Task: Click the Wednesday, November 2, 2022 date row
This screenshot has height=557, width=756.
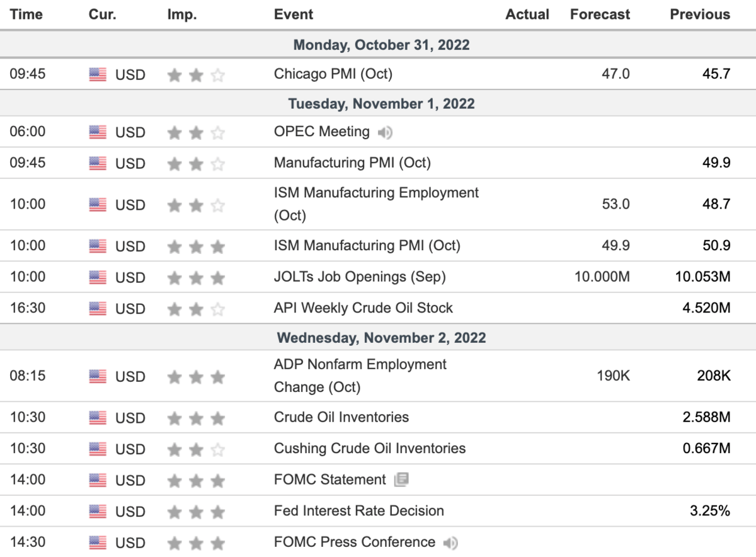Action: 381,338
